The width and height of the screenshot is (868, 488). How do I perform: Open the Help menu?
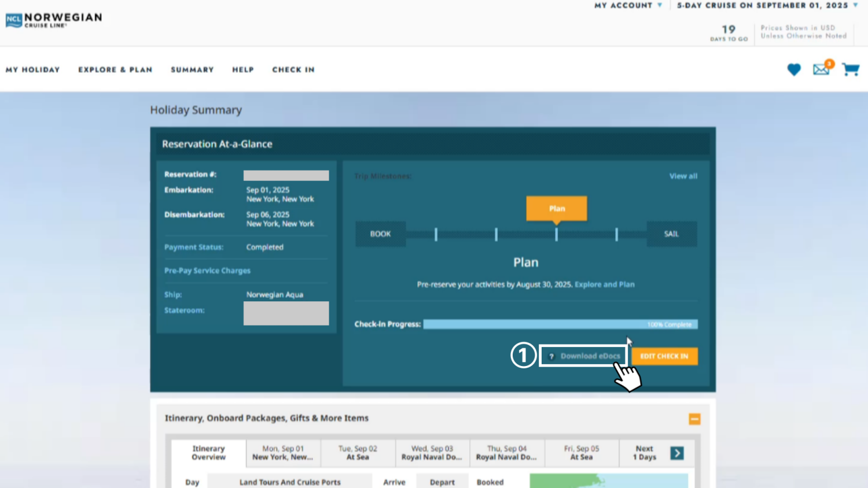243,69
